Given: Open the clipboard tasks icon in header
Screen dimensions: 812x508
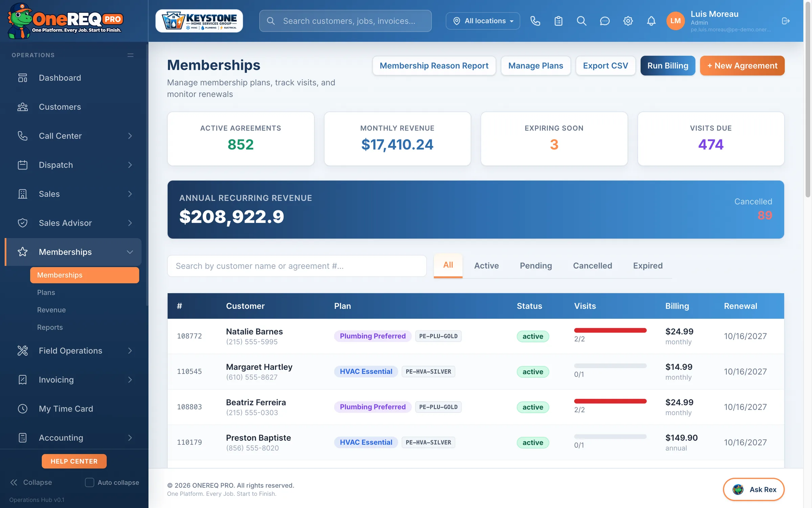Looking at the screenshot, I should coord(558,21).
